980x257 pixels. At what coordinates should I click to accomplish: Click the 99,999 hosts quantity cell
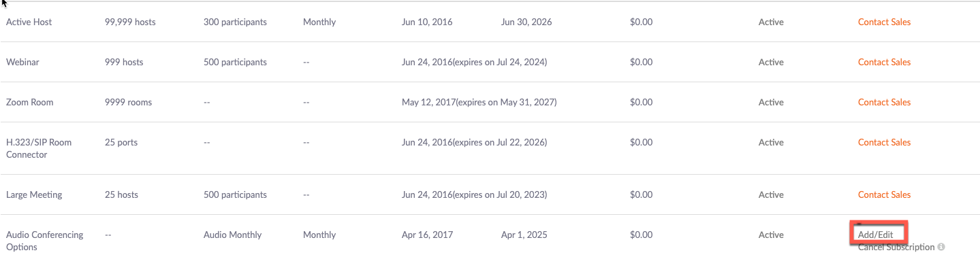click(x=130, y=22)
